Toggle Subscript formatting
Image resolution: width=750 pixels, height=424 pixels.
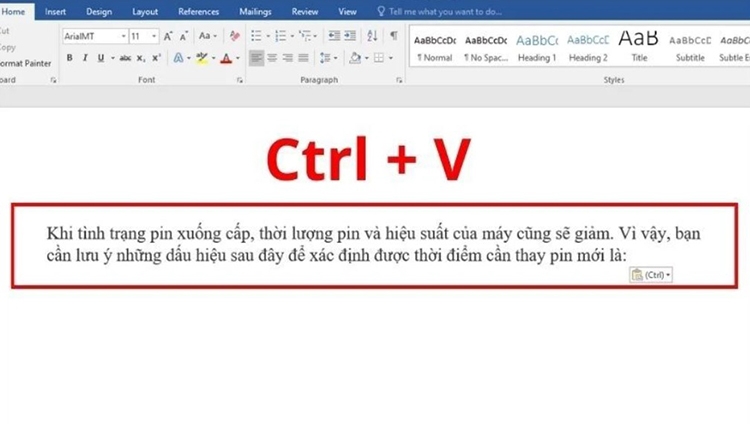(x=141, y=58)
